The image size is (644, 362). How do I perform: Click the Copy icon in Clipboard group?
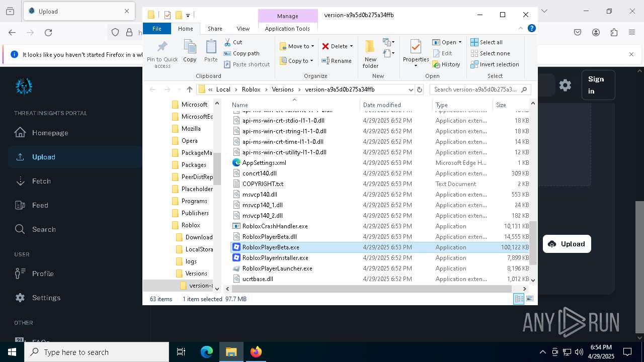[190, 51]
